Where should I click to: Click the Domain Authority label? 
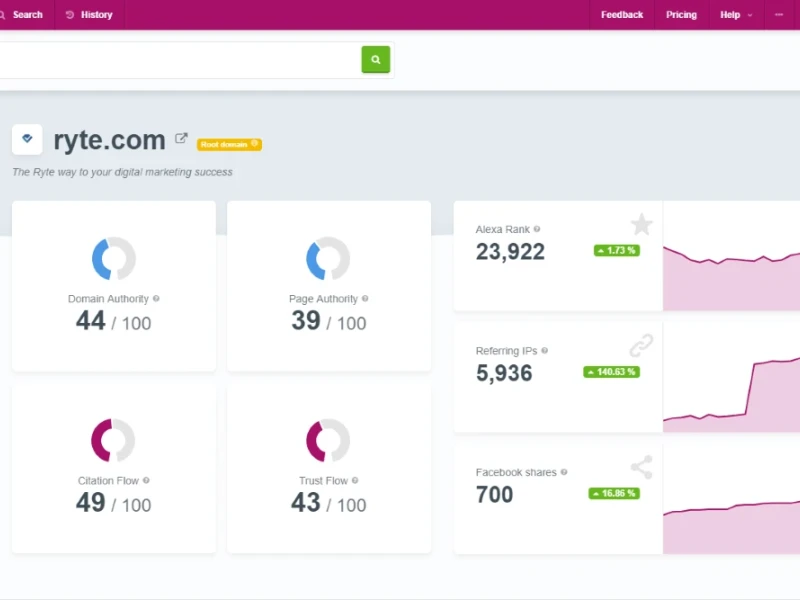108,298
